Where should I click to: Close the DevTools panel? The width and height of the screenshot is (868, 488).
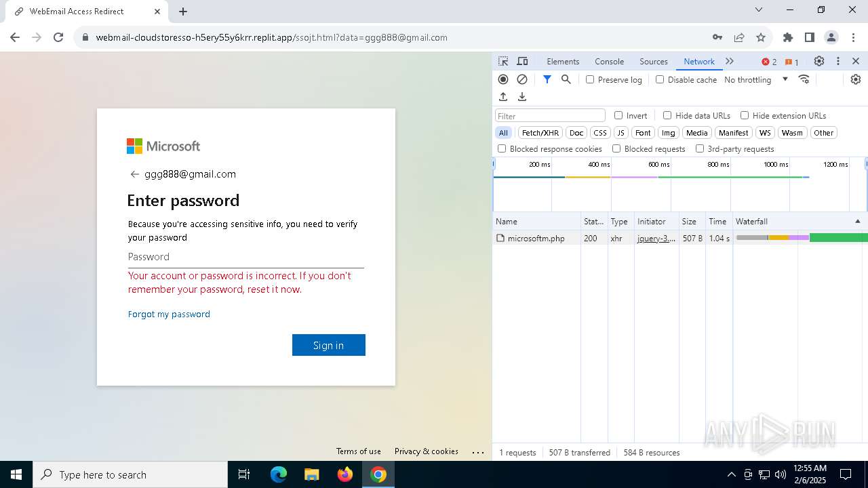point(856,61)
